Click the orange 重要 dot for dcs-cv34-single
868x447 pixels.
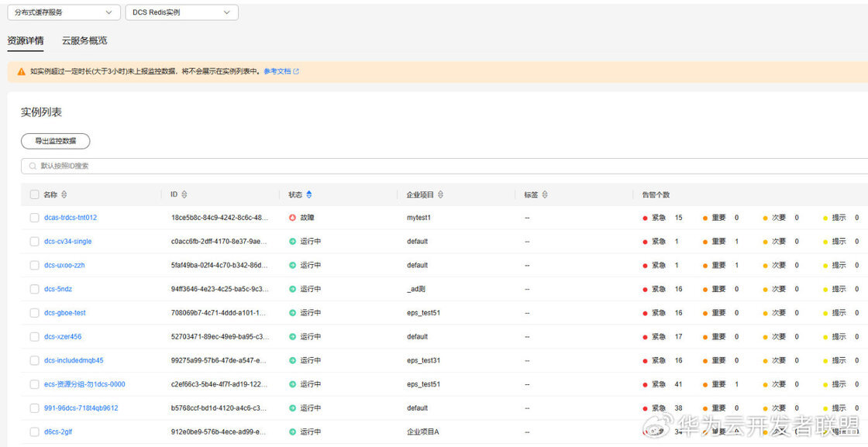click(705, 242)
